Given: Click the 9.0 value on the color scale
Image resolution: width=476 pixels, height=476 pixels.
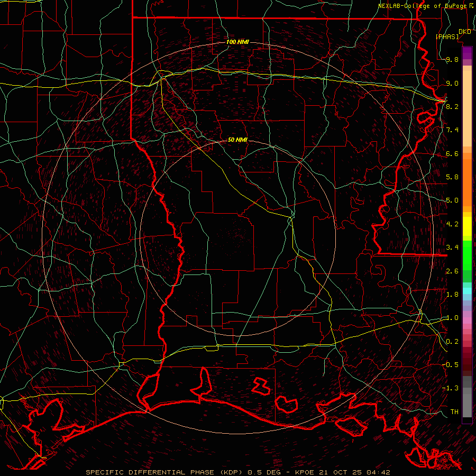Looking at the screenshot, I should click(452, 83).
